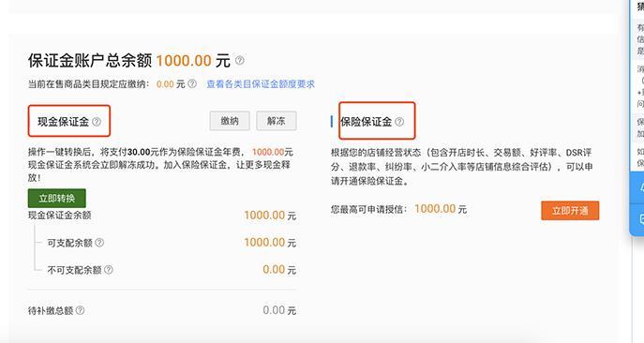Click 您最高可申请授信 amount 1000.00 元
Image resolution: width=644 pixels, height=343 pixels.
click(441, 209)
